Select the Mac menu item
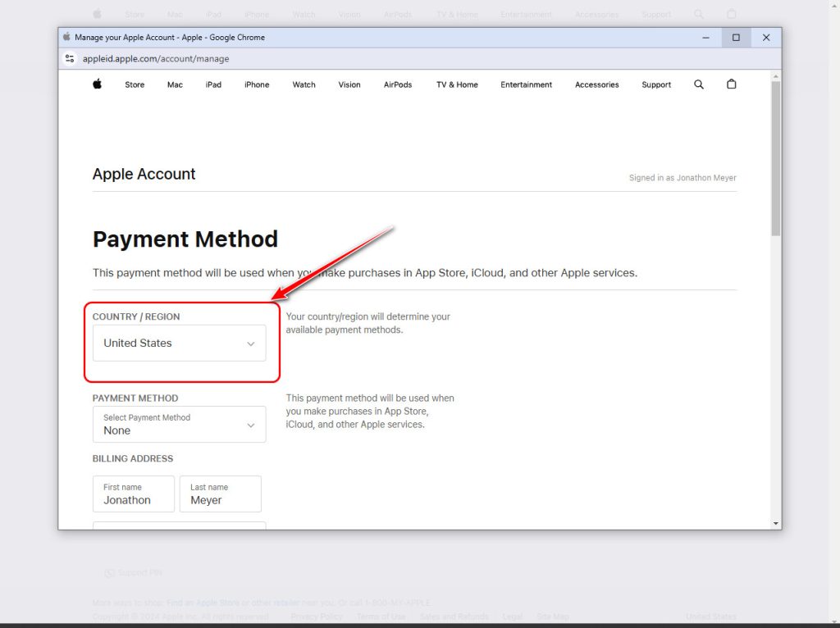Screen dimensions: 840x628 (174, 84)
